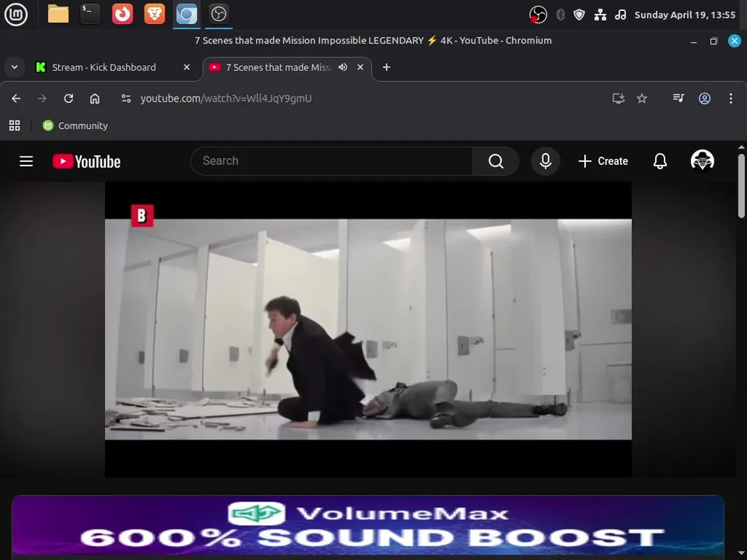Open the Create button
The width and height of the screenshot is (747, 560).
pos(603,161)
